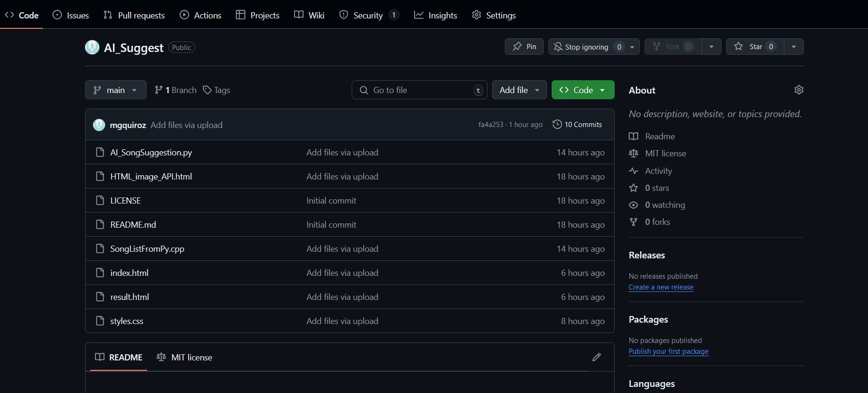The height and width of the screenshot is (393, 868).
Task: Open the Tags link
Action: click(x=217, y=90)
